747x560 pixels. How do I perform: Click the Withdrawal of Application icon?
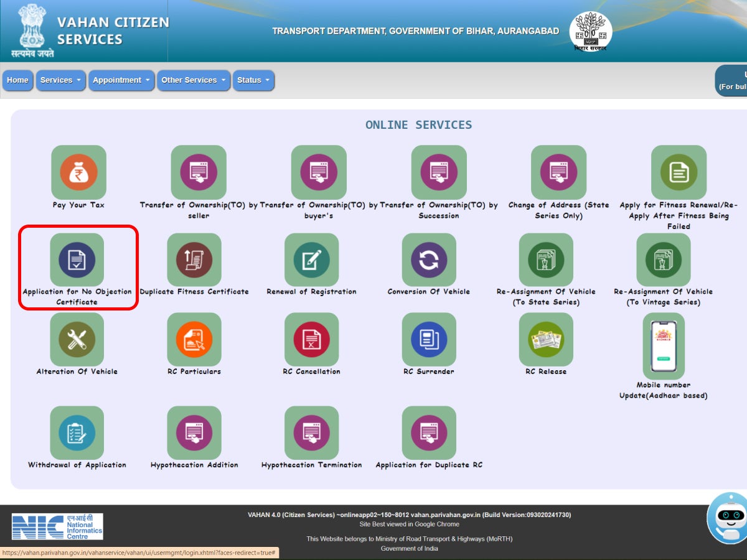[77, 433]
